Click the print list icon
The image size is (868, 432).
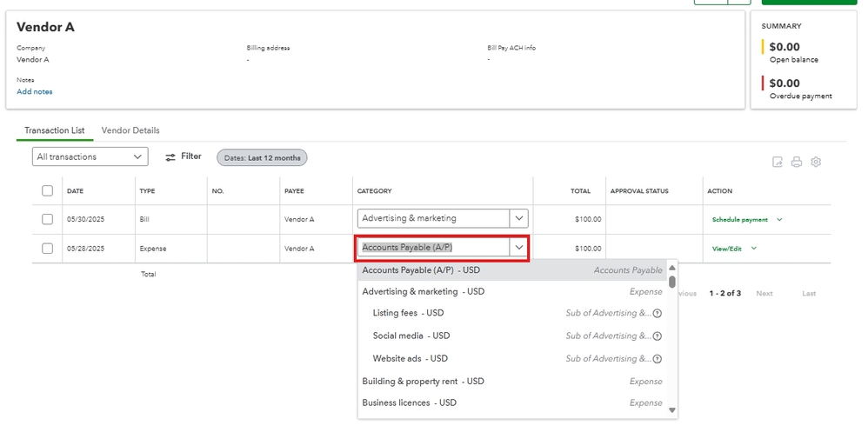tap(797, 162)
